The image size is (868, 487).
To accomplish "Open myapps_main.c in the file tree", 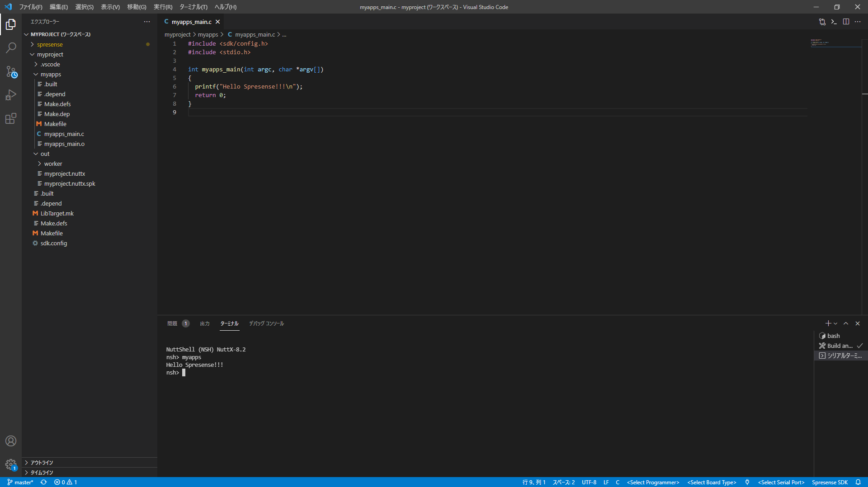I will (90, 134).
